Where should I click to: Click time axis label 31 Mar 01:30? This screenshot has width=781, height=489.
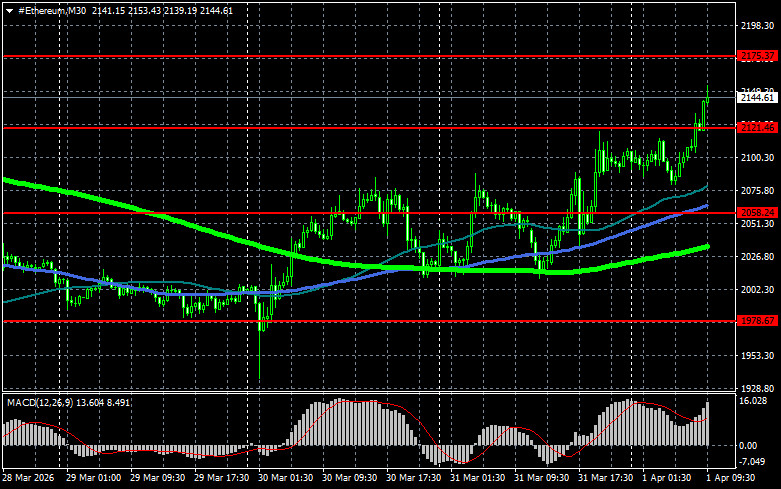[478, 478]
